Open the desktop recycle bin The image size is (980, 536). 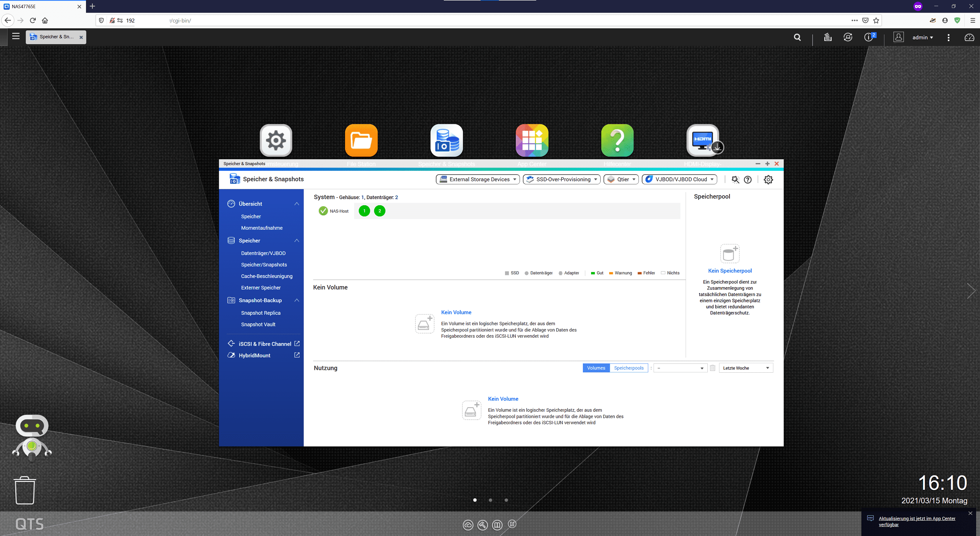coord(25,490)
